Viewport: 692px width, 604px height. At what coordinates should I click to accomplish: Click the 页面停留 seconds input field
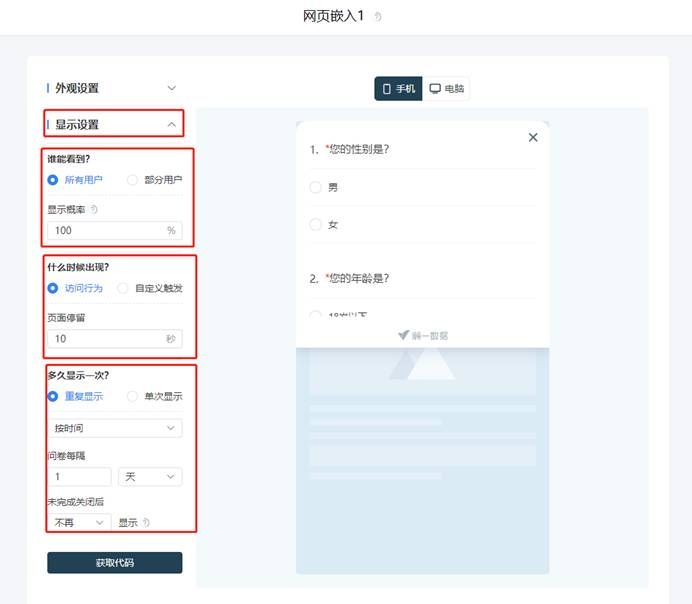(115, 338)
